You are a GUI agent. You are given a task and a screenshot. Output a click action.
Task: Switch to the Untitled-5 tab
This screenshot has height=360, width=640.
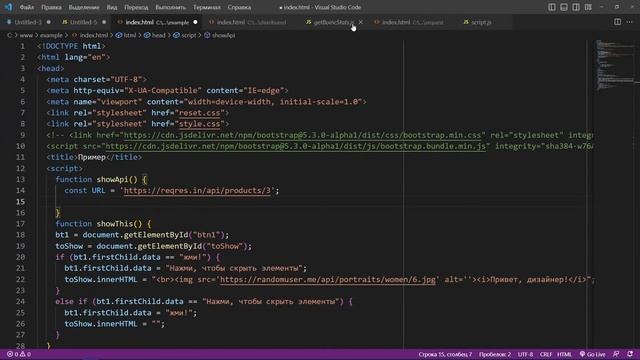pyautogui.click(x=83, y=22)
